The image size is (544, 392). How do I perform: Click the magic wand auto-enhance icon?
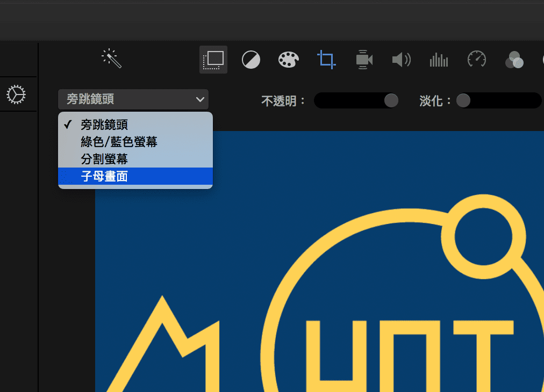[x=112, y=58]
